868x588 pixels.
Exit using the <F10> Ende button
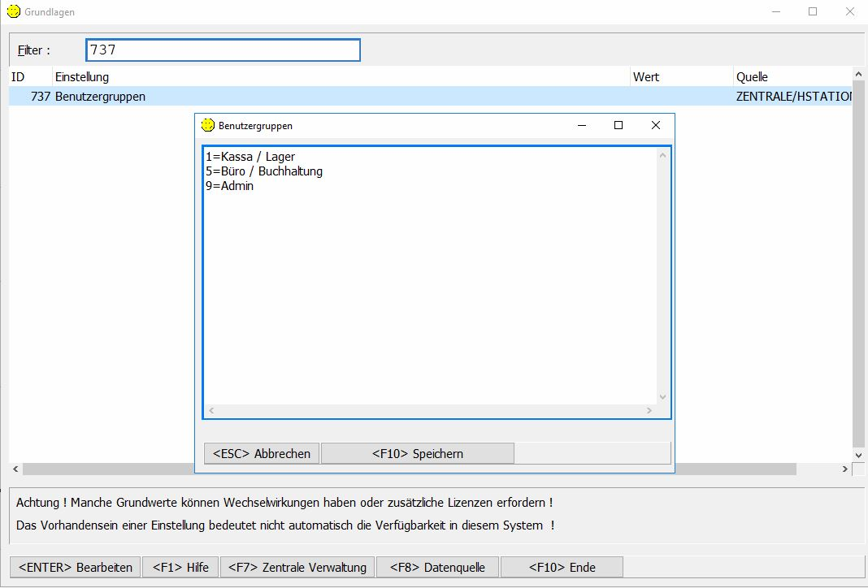(562, 568)
